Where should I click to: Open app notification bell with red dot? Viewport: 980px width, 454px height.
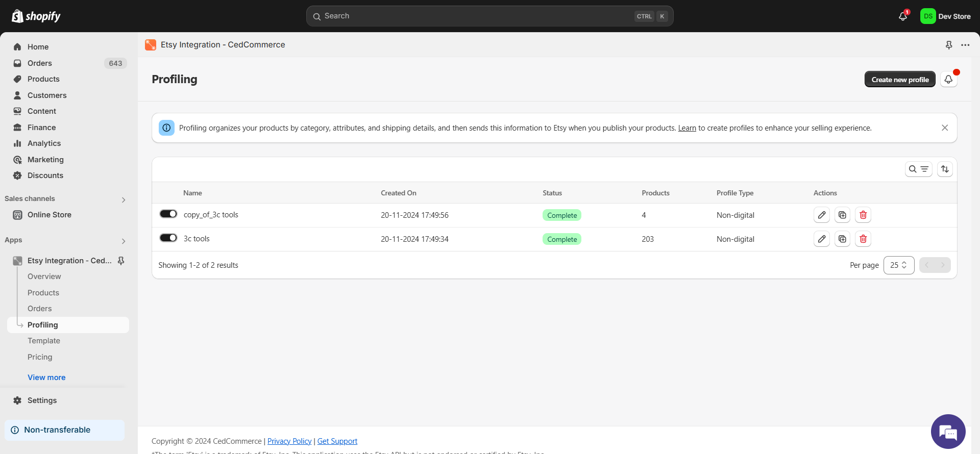click(x=948, y=80)
